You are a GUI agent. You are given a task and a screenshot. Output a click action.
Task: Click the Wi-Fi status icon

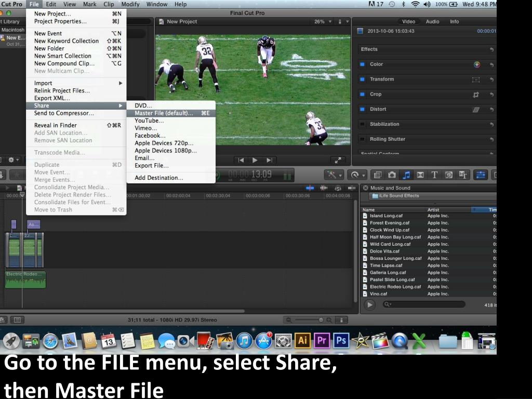(415, 4)
